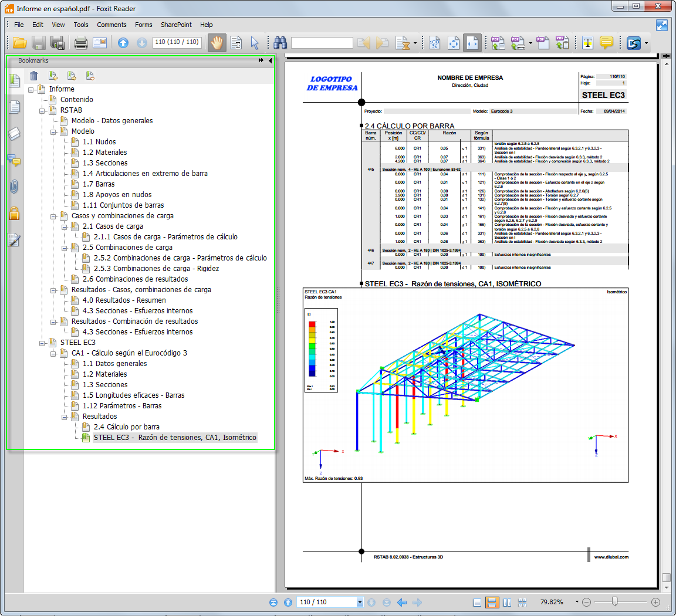
Task: Select bookmark 4.0 Resultados - Resumen
Action: coord(124,300)
